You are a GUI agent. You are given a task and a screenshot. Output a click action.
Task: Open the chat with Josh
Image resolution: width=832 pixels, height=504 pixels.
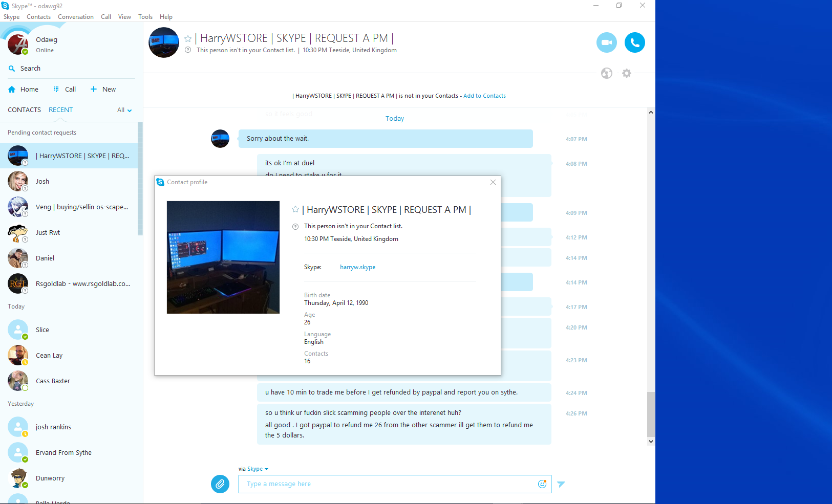[x=69, y=182]
